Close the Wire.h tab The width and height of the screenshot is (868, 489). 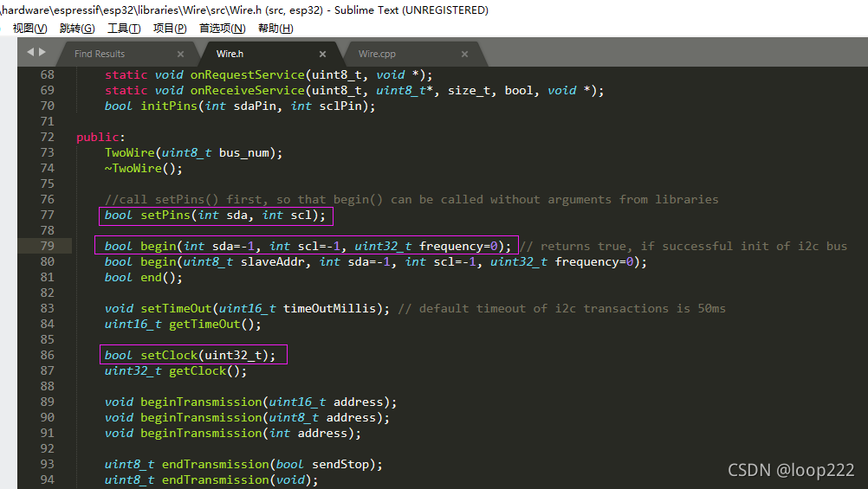coord(323,54)
